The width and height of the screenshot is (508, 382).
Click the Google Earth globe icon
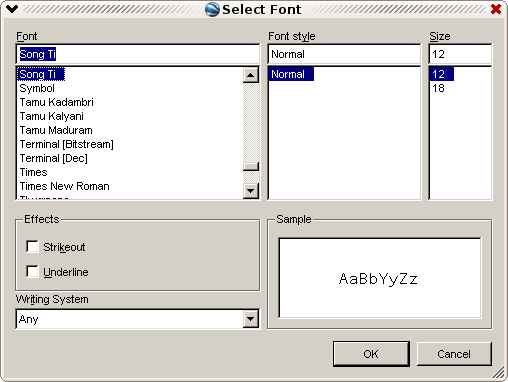pos(212,9)
